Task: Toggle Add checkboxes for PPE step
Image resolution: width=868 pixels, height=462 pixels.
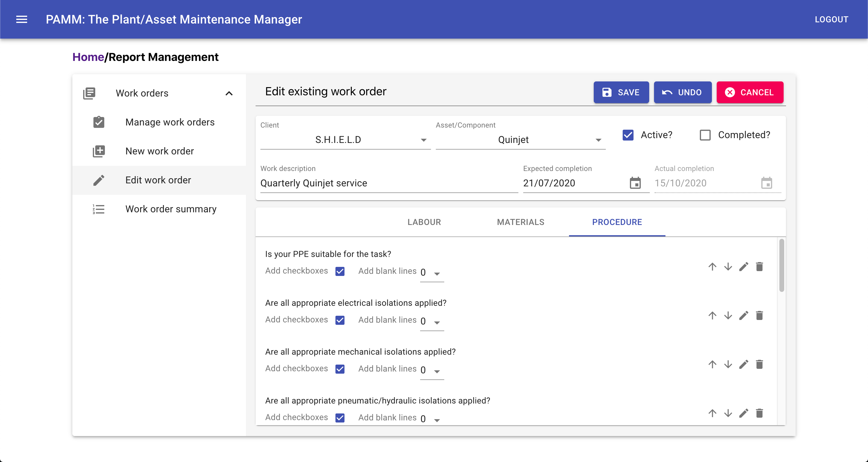Action: [x=340, y=271]
